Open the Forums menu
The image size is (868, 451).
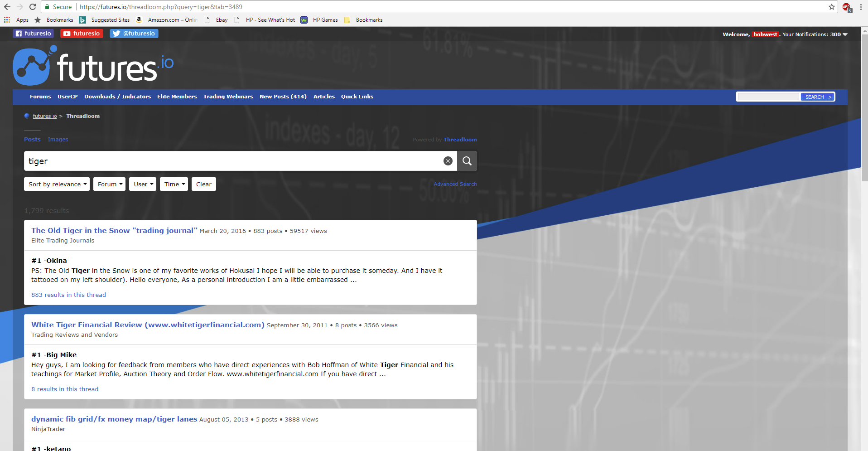coord(40,97)
